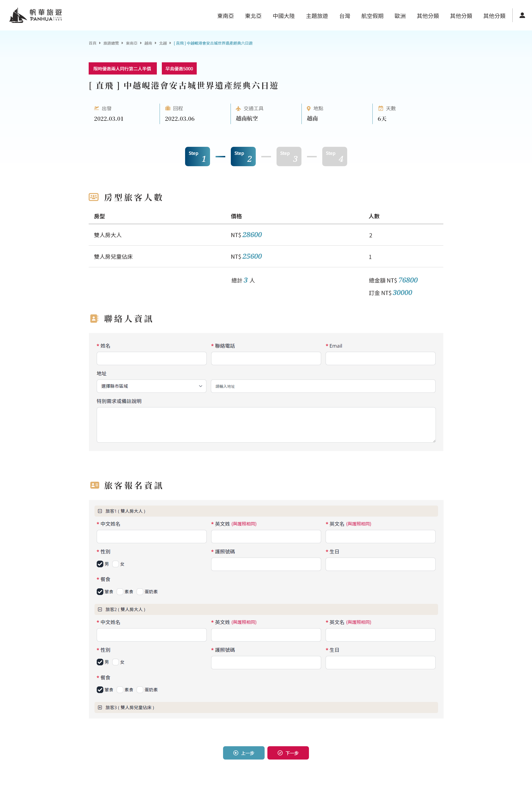Viewport: 532px width, 790px height.
Task: Open the 東北亞 nav menu
Action: pos(253,16)
